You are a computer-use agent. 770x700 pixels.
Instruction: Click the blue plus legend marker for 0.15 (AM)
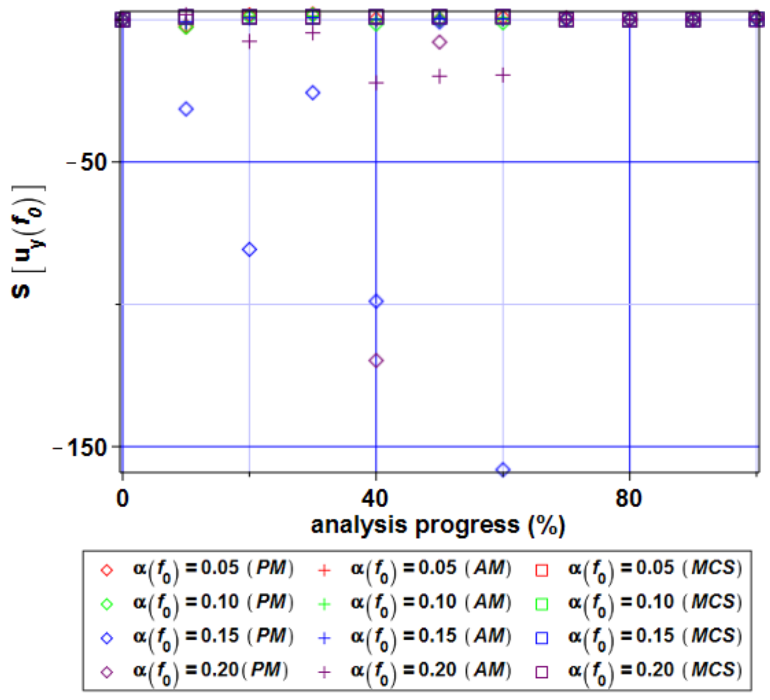click(324, 638)
